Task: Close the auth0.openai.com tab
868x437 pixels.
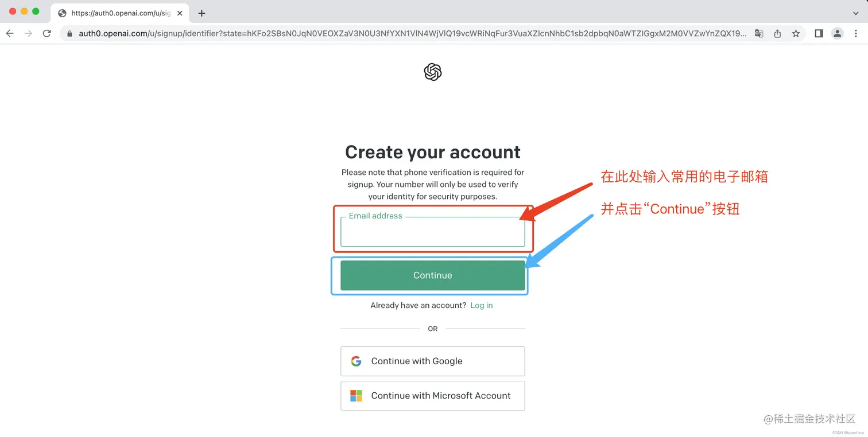Action: (180, 13)
